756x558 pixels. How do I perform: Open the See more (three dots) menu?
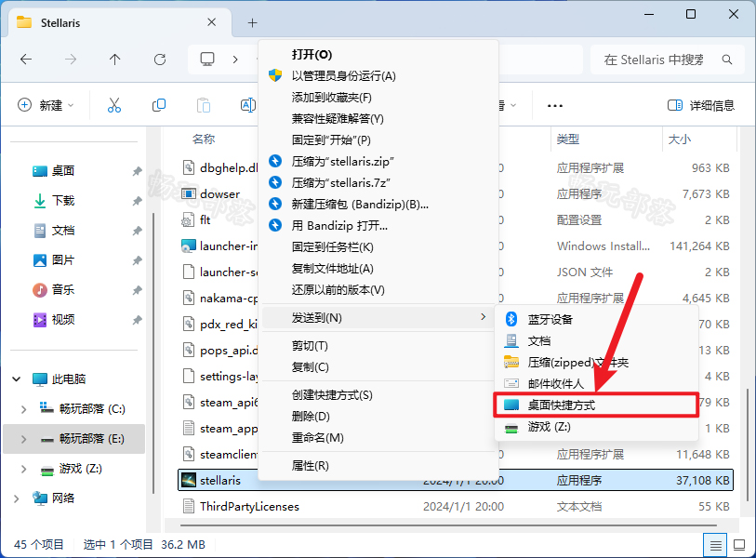click(555, 106)
